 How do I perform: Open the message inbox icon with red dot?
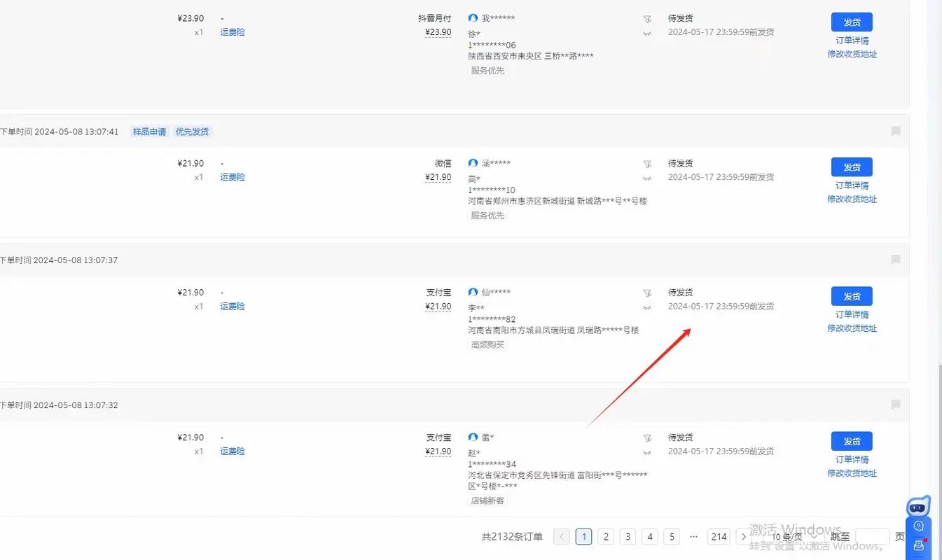pyautogui.click(x=918, y=546)
